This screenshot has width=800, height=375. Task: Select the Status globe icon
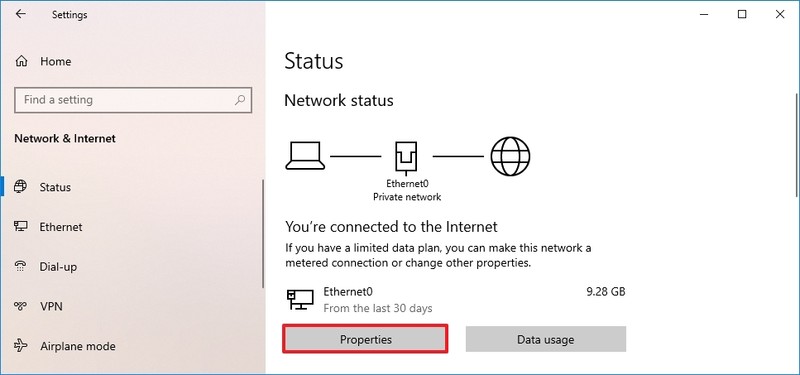point(21,187)
